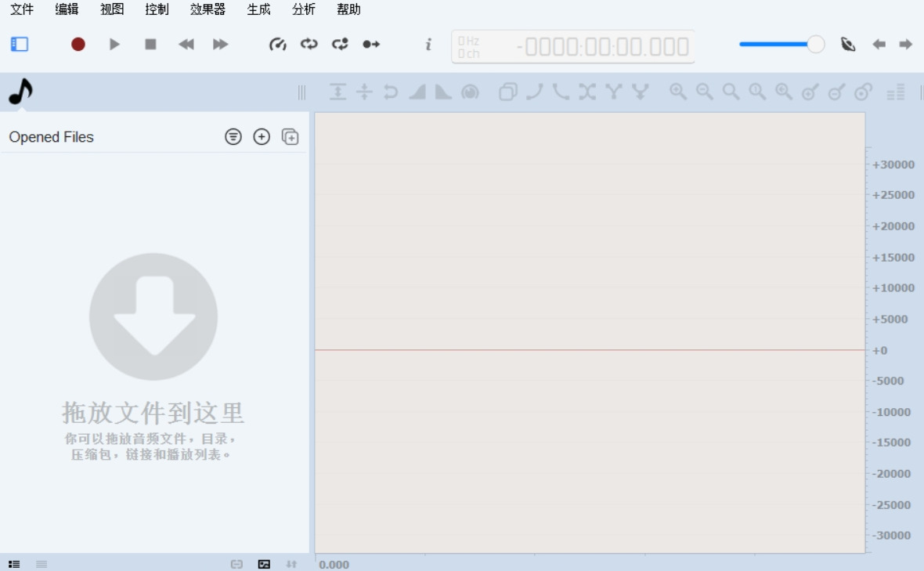Click the toolbar grip handle left of edit tools
This screenshot has height=571, width=924.
[x=301, y=92]
